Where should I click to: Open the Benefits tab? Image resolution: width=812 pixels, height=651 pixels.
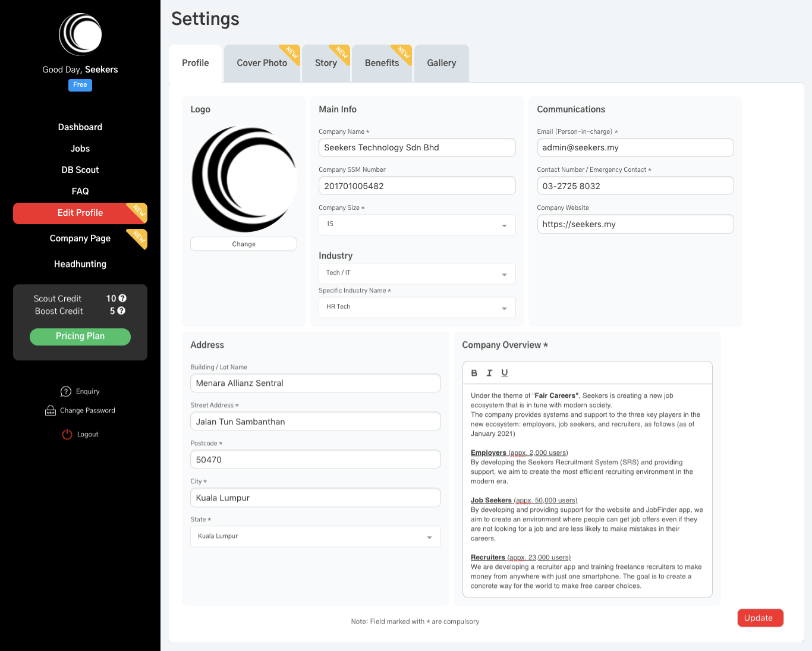[382, 63]
